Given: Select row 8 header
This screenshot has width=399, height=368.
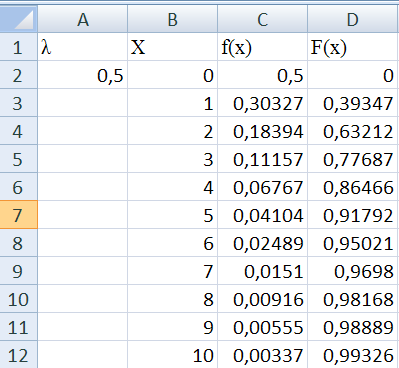Looking at the screenshot, I should (x=18, y=243).
